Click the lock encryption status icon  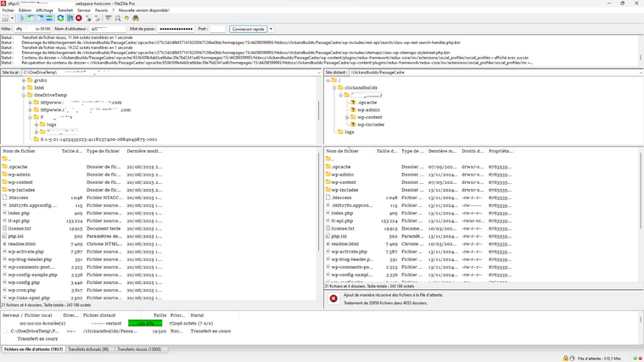[566, 359]
